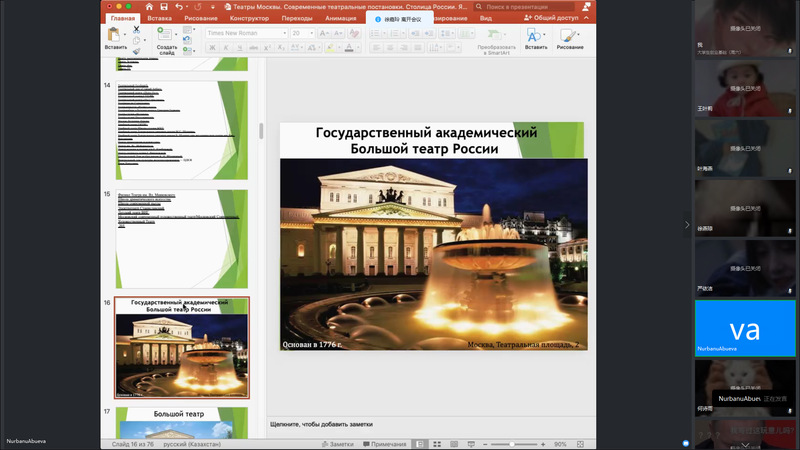Click the Создать слайд new slide button
Screen dimensions: 800x450
tap(166, 41)
